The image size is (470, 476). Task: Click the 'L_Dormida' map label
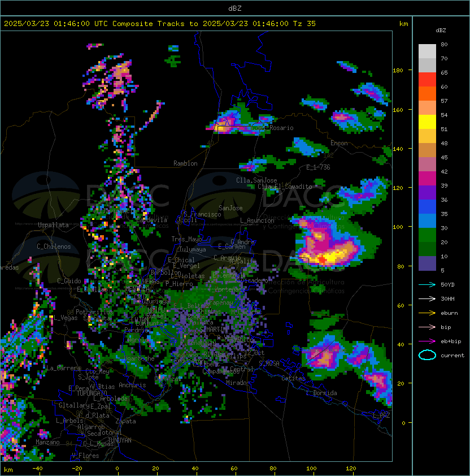pos(321,393)
